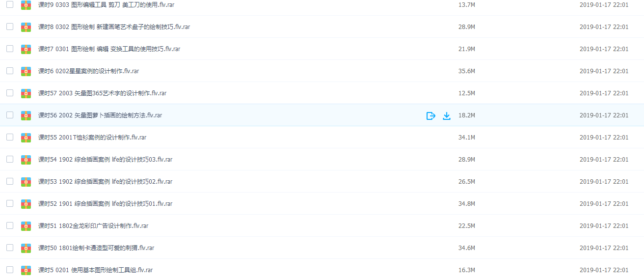
Task: Click the 12.5M size value
Action: (466, 93)
